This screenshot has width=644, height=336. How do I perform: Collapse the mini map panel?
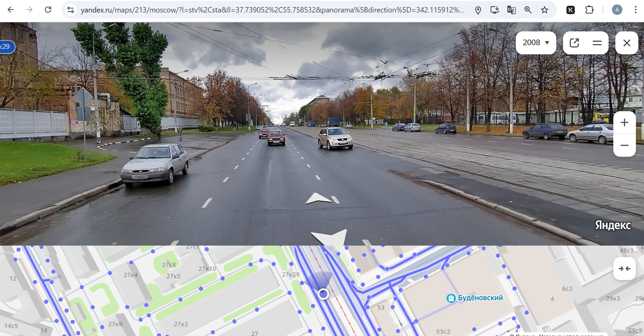click(x=624, y=269)
